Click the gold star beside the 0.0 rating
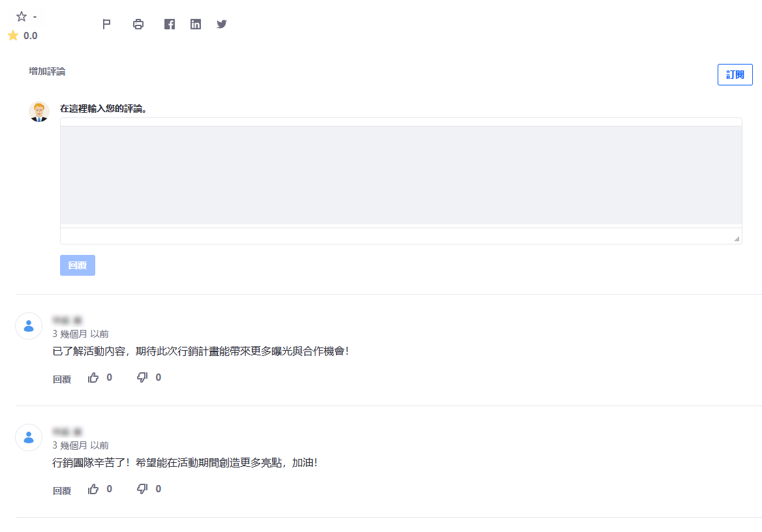Viewport: 762px width, 532px height. pyautogui.click(x=12, y=35)
